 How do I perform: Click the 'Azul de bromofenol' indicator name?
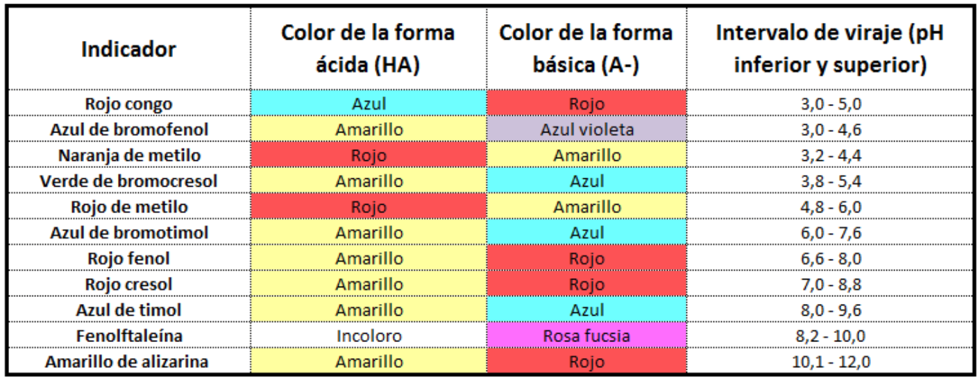pos(128,130)
